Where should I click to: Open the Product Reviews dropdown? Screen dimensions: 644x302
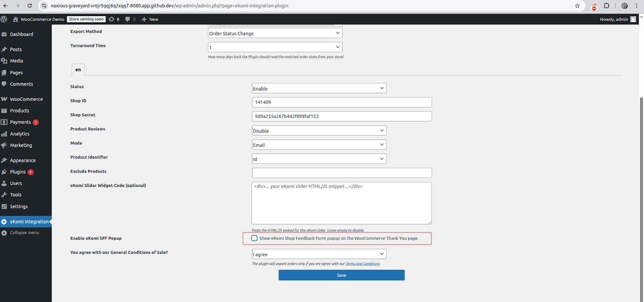[319, 131]
